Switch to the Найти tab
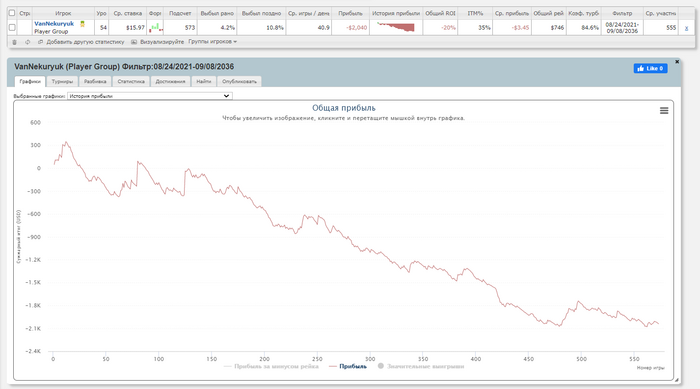 click(204, 81)
